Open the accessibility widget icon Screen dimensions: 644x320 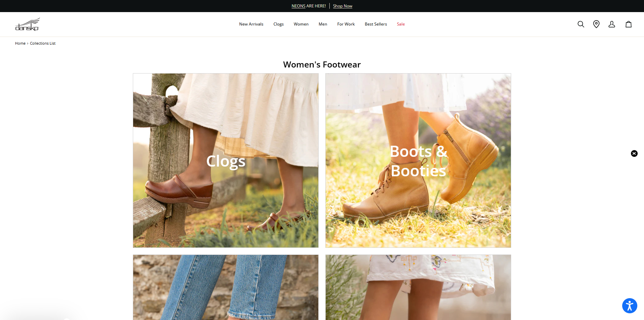[629, 306]
